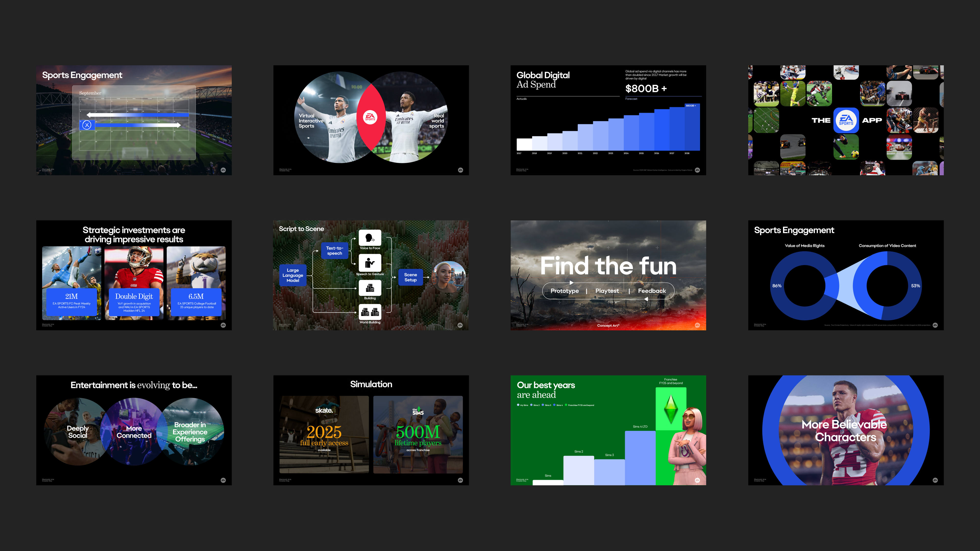The height and width of the screenshot is (551, 980).
Task: Click the "Sims 4 LTD" bar label
Action: 640,427
